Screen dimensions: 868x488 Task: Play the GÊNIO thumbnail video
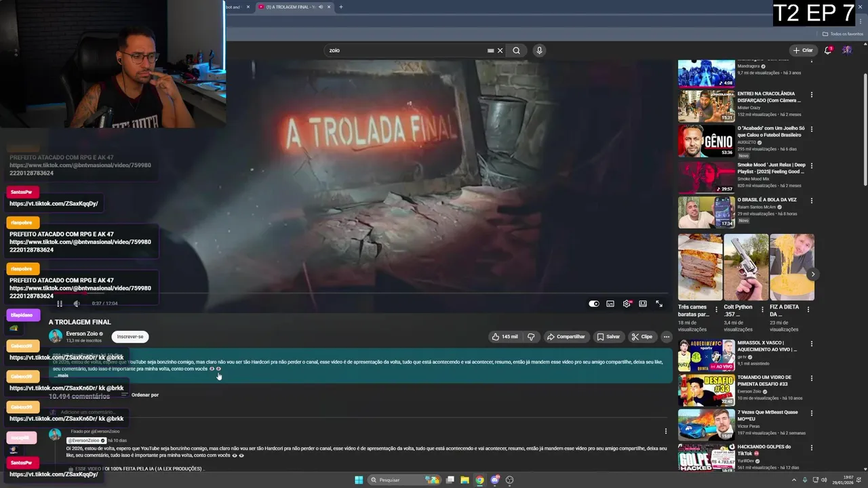(x=706, y=141)
